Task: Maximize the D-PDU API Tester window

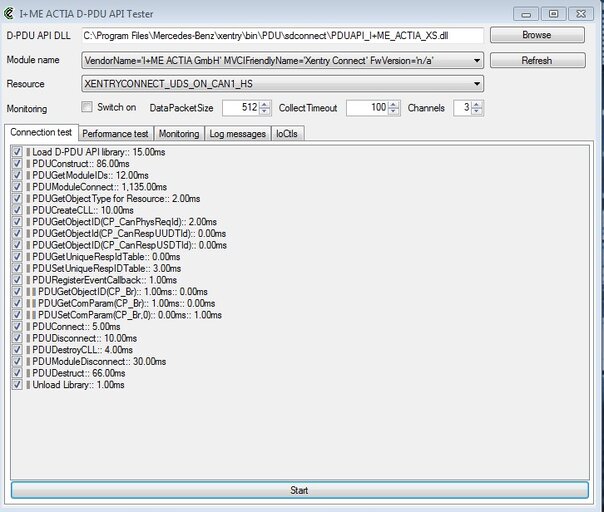Action: tap(553, 12)
